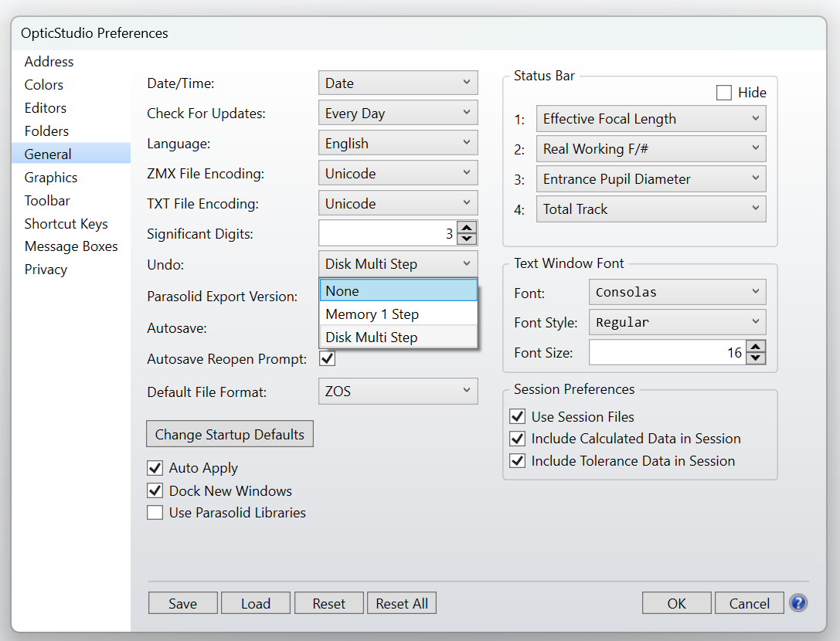Select None in the Undo list
Image resolution: width=840 pixels, height=641 pixels.
(x=398, y=291)
